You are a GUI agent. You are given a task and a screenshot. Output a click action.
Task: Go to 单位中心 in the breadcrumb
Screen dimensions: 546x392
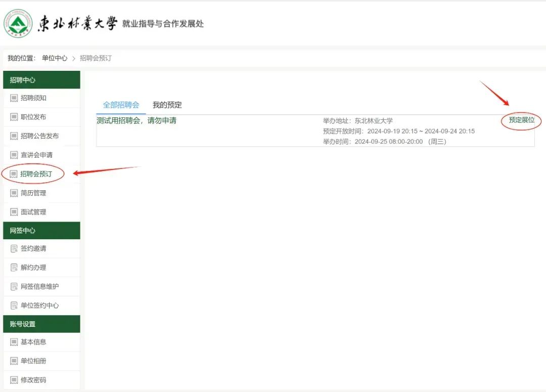(55, 58)
